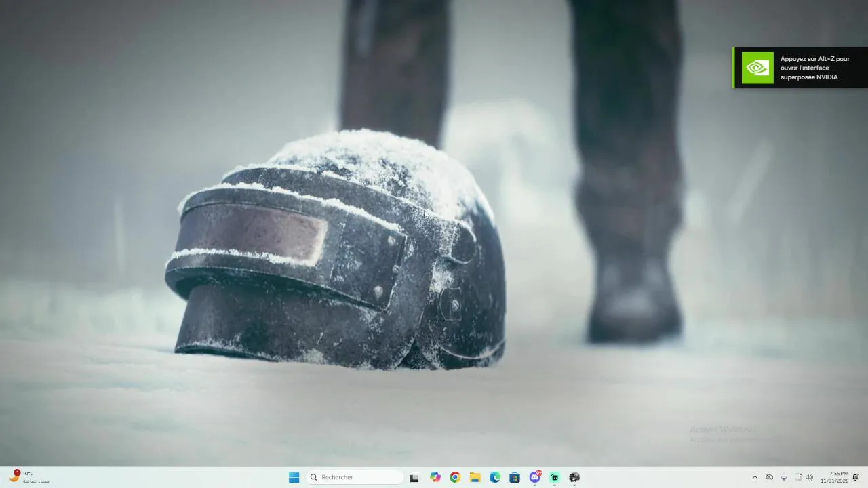Image resolution: width=868 pixels, height=488 pixels.
Task: Open the Windows Start menu
Action: 294,477
